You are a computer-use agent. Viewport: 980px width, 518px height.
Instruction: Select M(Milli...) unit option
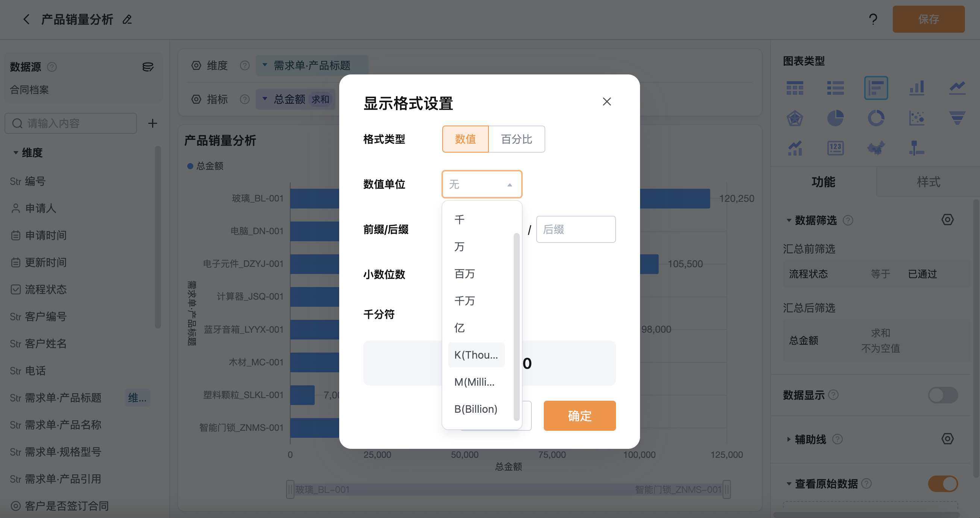pyautogui.click(x=476, y=382)
